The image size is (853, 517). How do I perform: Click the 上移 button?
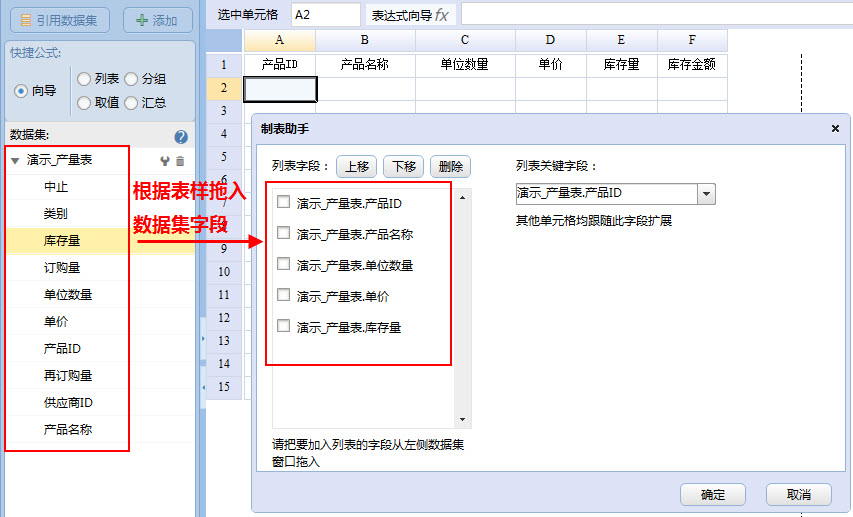pyautogui.click(x=356, y=167)
